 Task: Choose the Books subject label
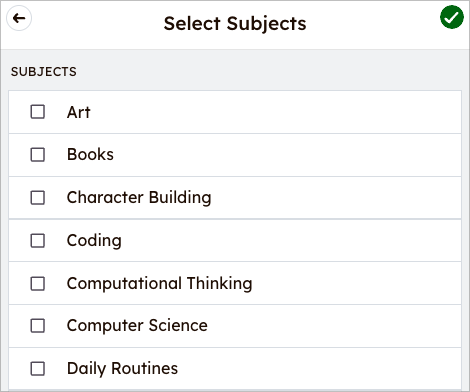tap(90, 154)
